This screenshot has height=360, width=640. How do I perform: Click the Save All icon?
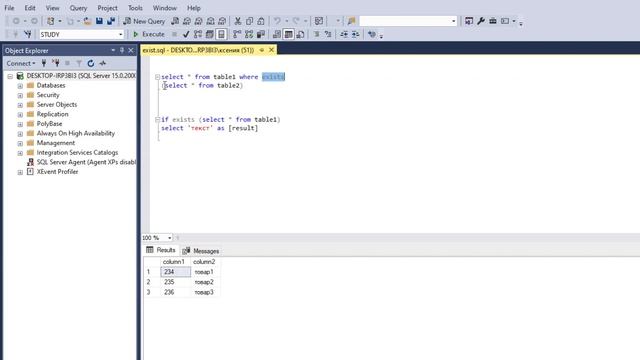coord(111,21)
